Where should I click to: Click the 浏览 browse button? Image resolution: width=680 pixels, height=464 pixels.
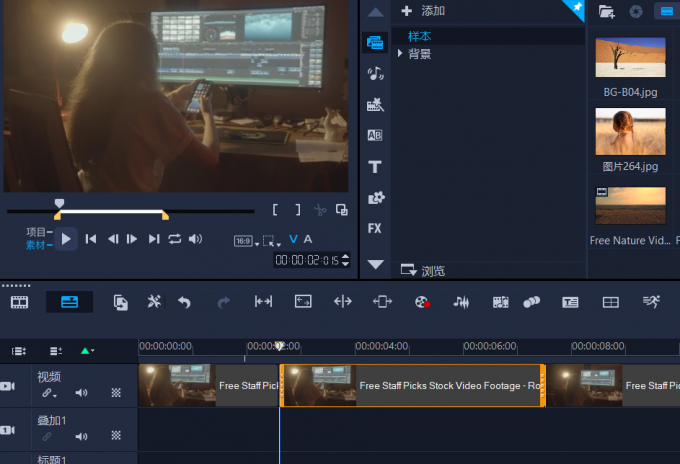[423, 271]
